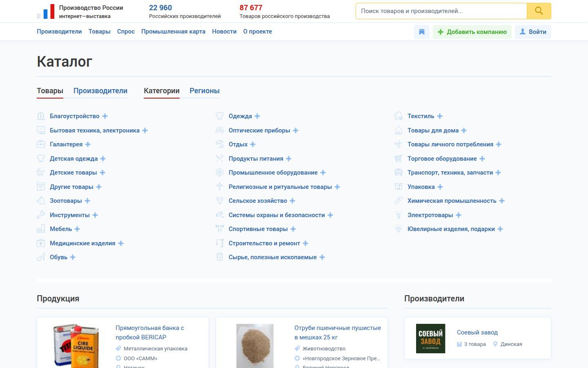Viewport: 588px width, 368px height.
Task: Open the BERICAP can product thumbnail
Action: tap(76, 346)
